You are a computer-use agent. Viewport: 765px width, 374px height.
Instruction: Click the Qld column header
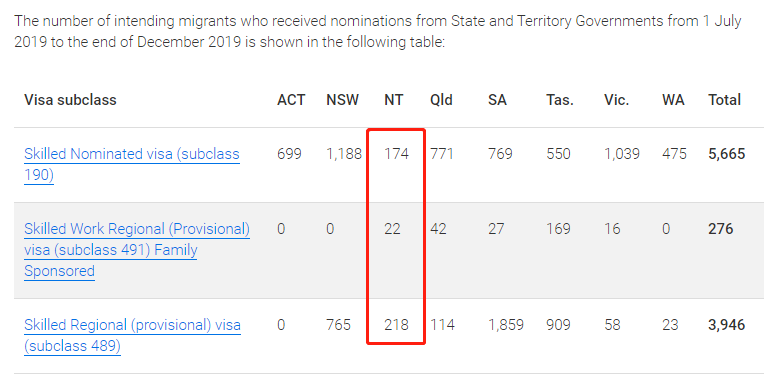click(441, 100)
